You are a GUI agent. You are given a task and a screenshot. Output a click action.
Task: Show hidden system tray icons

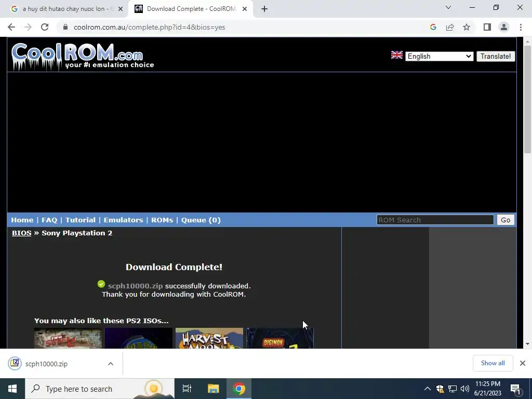428,389
